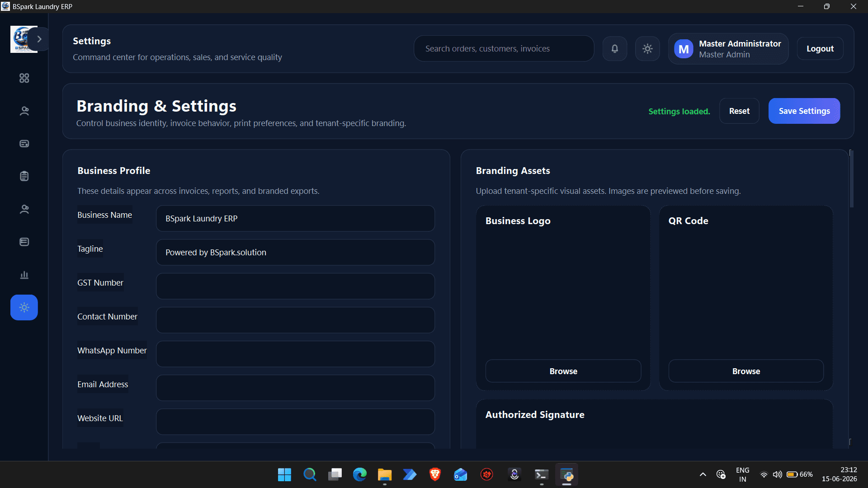Open Windows Search in taskbar
Image resolution: width=868 pixels, height=488 pixels.
[310, 475]
